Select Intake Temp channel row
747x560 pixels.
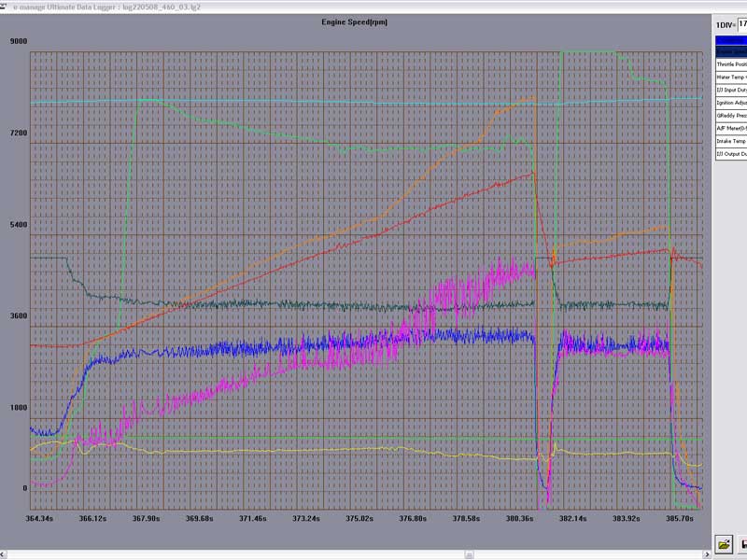coord(731,141)
